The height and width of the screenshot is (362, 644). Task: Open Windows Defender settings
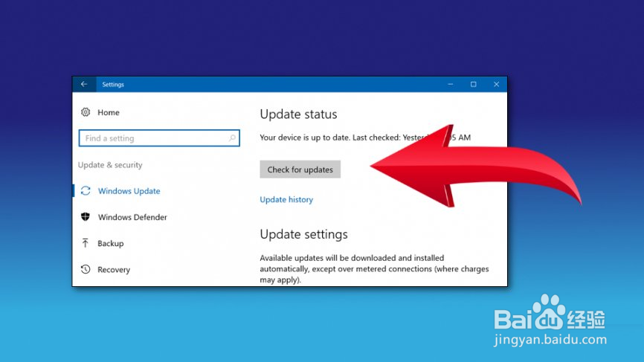point(132,217)
